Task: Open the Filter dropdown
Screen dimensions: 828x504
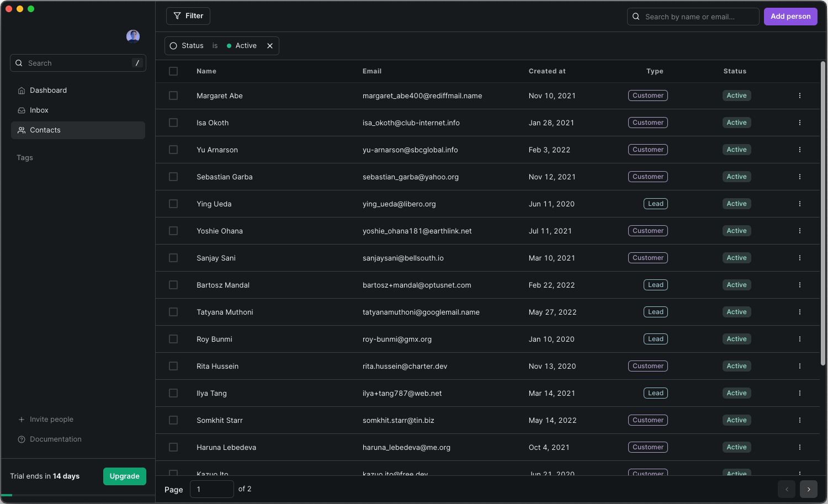Action: 188,16
